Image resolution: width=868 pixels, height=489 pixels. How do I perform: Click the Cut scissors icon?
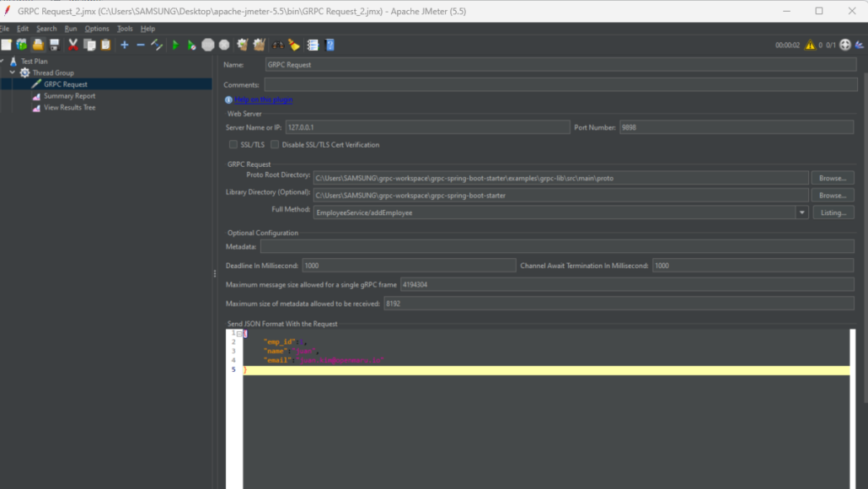coord(72,45)
